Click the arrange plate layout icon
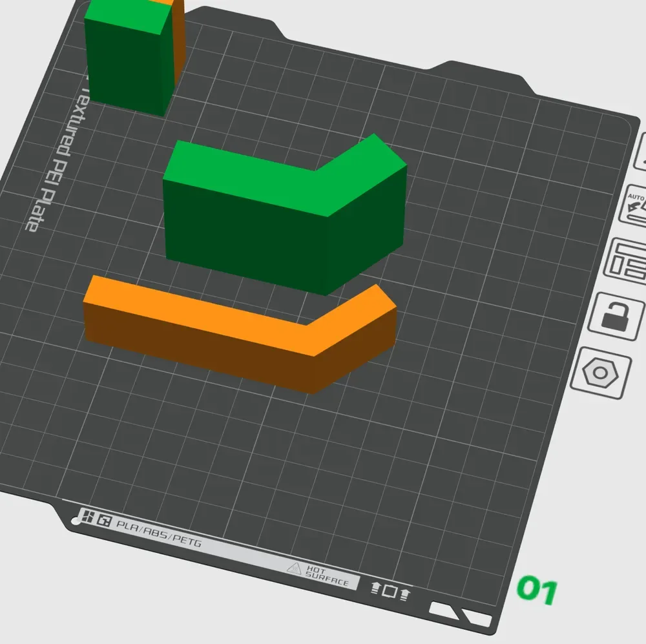The width and height of the screenshot is (646, 644). (x=626, y=261)
